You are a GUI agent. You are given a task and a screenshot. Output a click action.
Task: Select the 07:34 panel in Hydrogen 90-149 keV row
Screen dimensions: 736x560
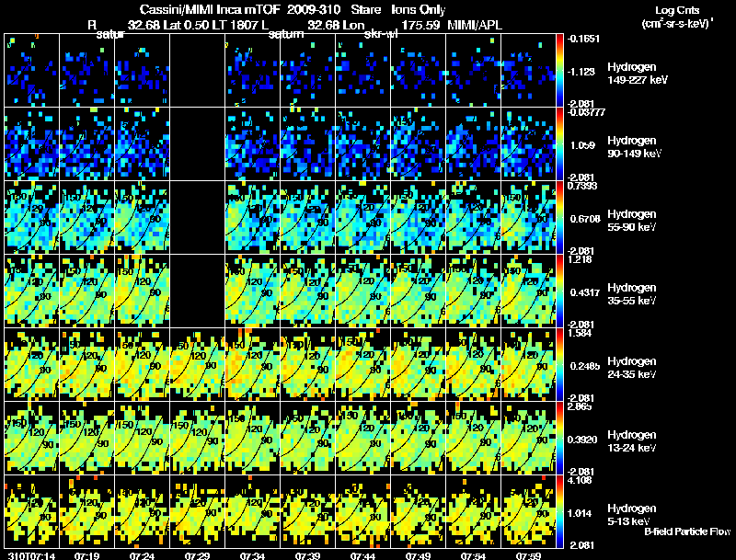click(x=252, y=144)
